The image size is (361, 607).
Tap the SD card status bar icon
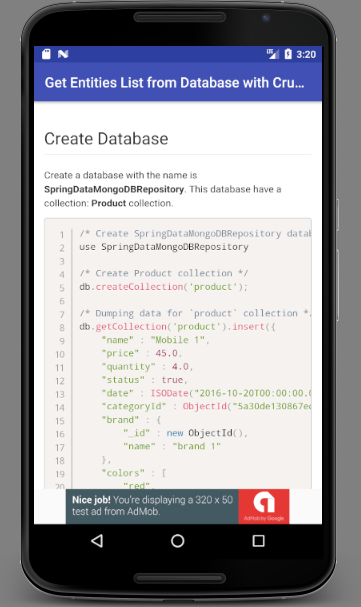(46, 54)
